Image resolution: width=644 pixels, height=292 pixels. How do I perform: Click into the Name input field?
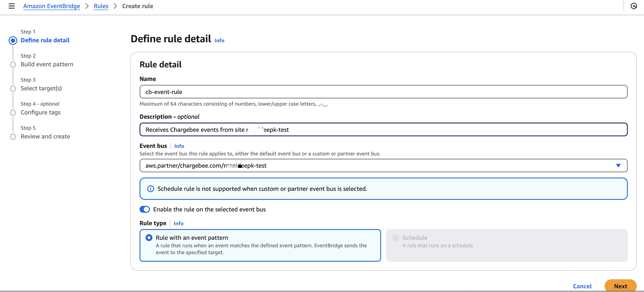coord(383,92)
